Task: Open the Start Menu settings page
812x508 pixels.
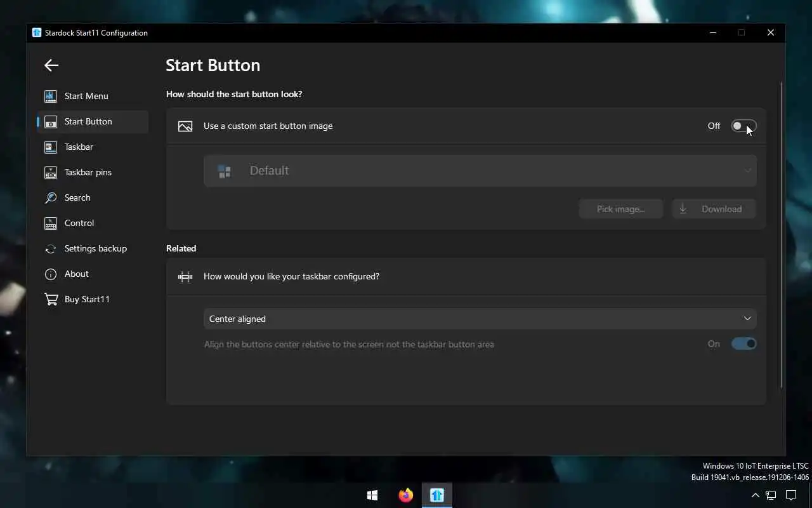Action: point(86,96)
